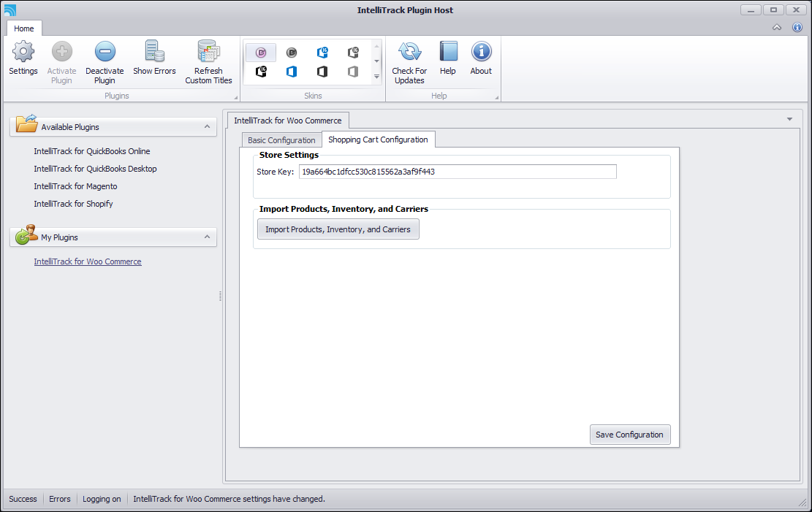The image size is (812, 512).
Task: Click the panel splitter handle
Action: [x=220, y=296]
